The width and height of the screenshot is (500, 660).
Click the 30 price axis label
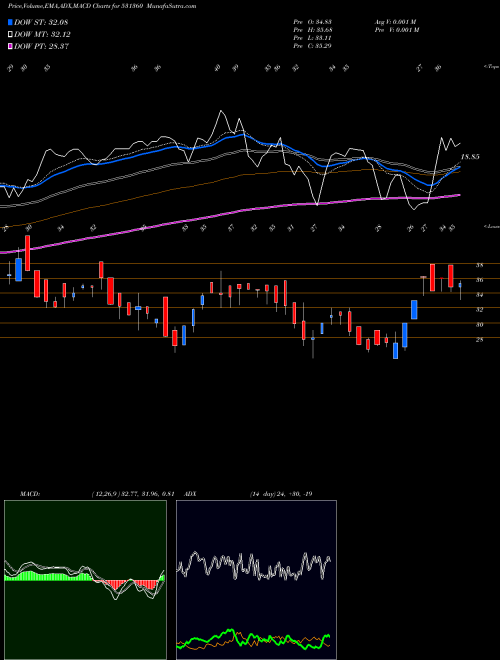[x=479, y=325]
